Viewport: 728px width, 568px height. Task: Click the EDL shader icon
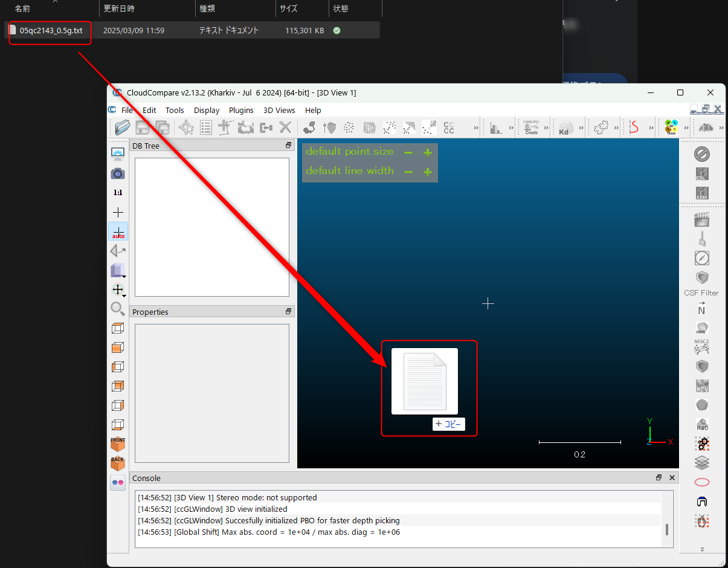[702, 174]
